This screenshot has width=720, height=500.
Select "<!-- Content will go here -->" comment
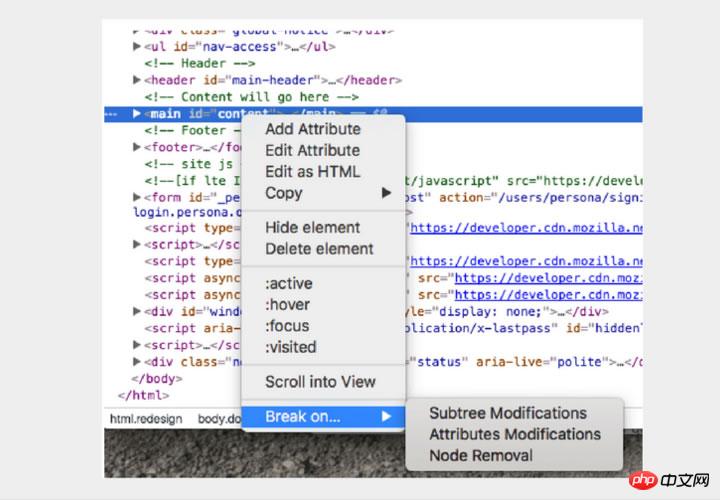(x=252, y=97)
